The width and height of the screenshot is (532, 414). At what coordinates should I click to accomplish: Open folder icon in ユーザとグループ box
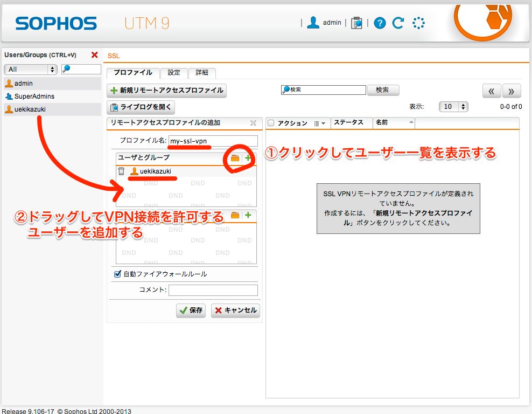click(x=235, y=158)
